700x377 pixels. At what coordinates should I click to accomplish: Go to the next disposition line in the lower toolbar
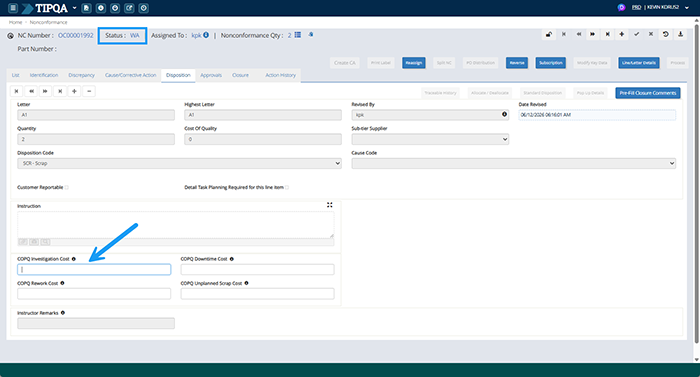(46, 91)
